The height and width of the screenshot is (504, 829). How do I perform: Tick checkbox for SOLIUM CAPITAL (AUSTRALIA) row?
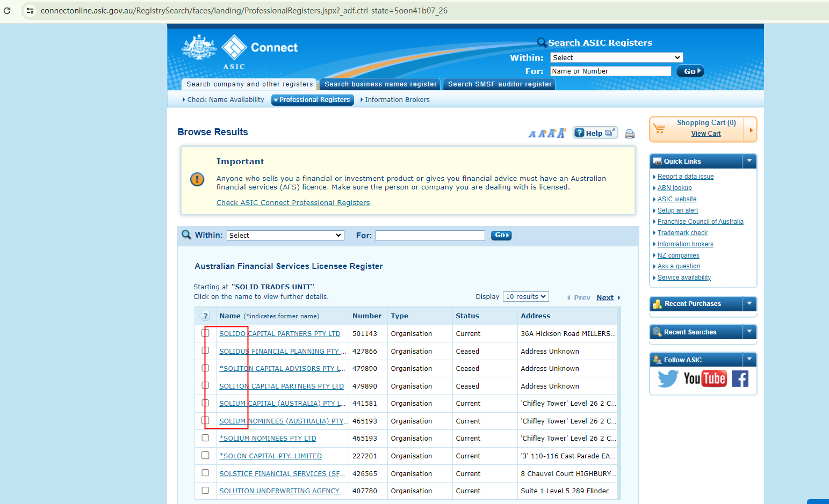pyautogui.click(x=205, y=403)
